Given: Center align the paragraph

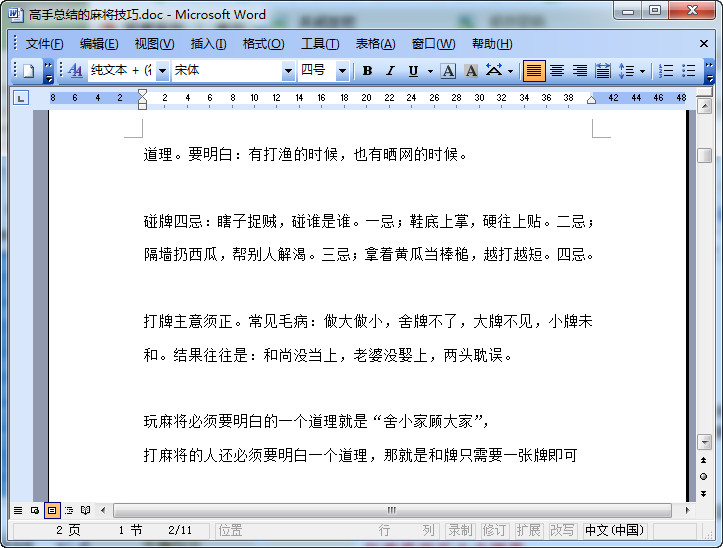Looking at the screenshot, I should click(x=557, y=71).
